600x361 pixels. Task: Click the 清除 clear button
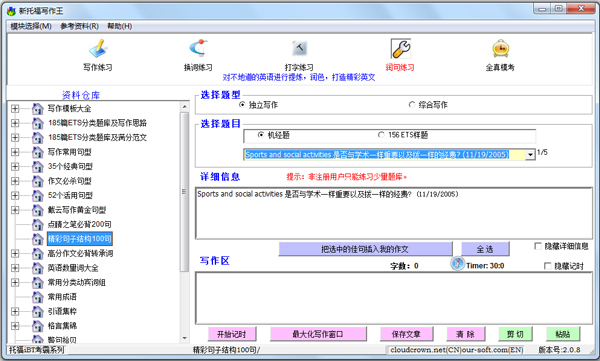click(x=466, y=334)
